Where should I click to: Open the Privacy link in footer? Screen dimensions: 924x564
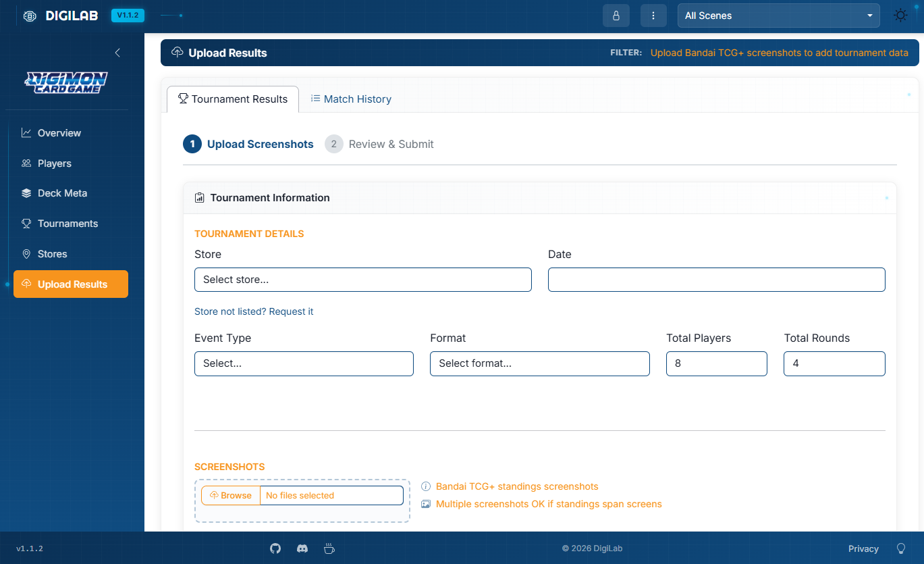(863, 548)
